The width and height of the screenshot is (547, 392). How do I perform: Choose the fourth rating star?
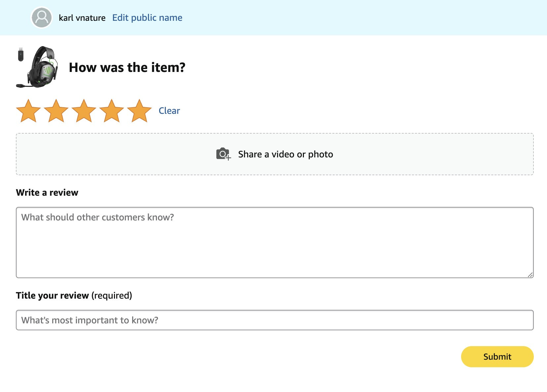112,111
